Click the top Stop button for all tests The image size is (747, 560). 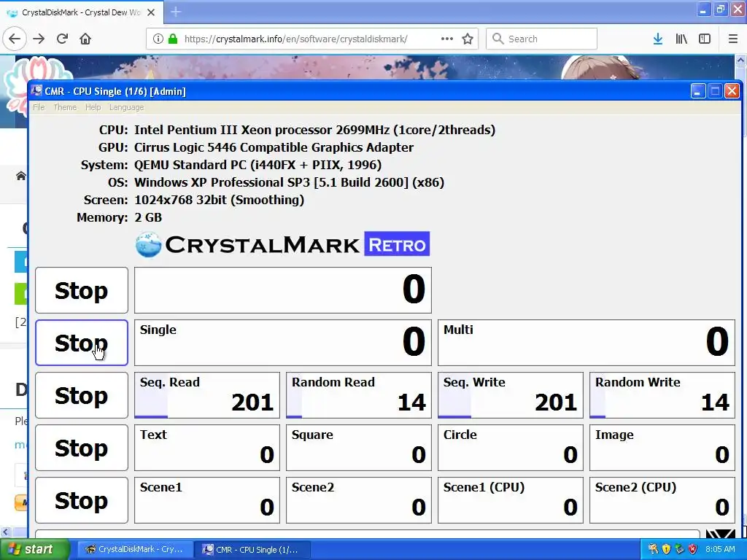82,290
